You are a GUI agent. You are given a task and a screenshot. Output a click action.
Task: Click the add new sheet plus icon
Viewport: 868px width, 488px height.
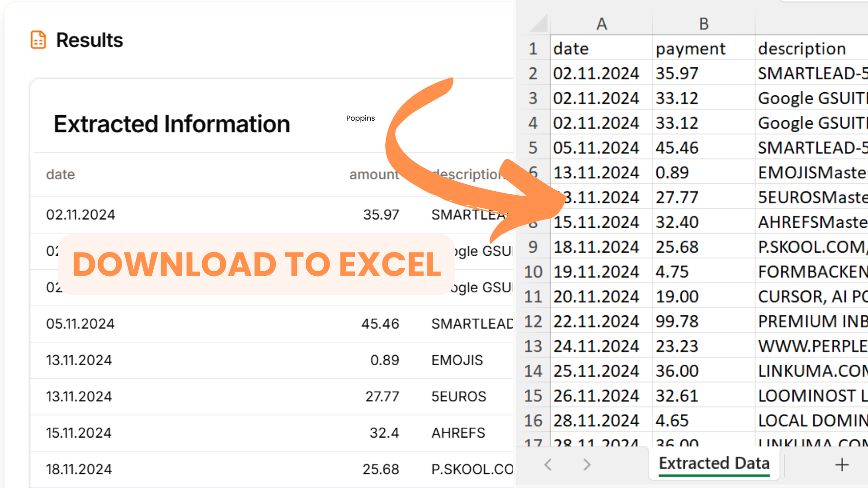tap(842, 465)
